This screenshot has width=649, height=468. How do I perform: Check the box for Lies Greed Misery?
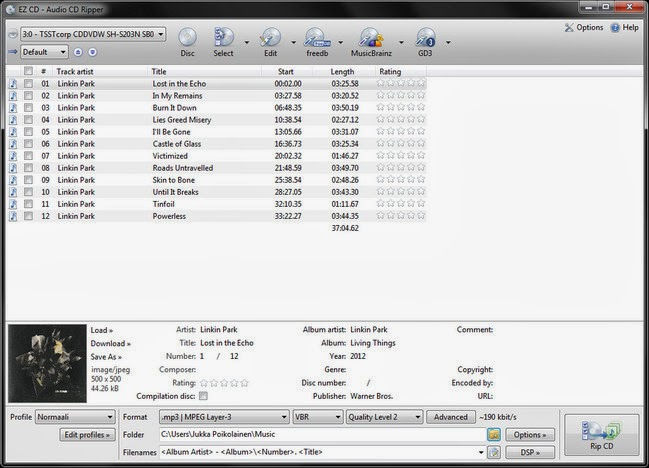28,120
